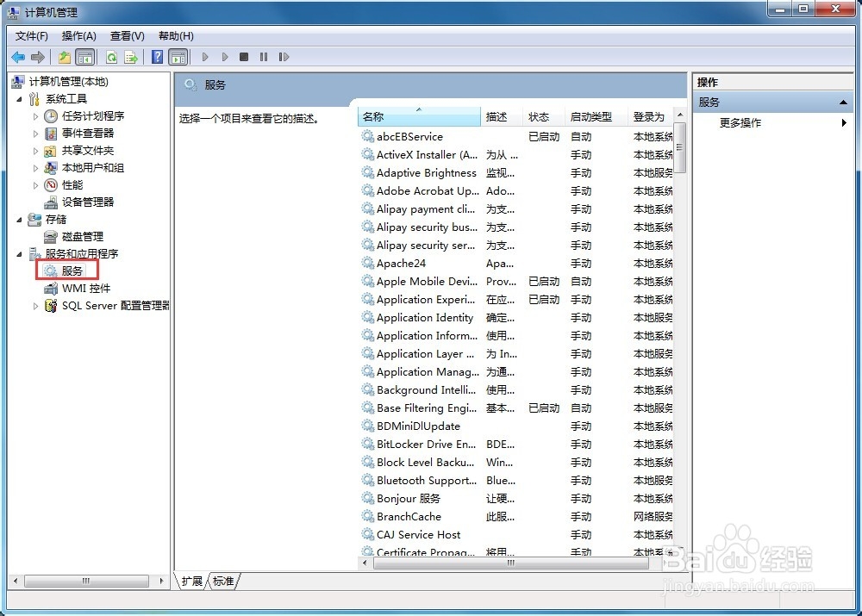Sort by the 描述 column header
The image size is (862, 616).
click(x=502, y=116)
